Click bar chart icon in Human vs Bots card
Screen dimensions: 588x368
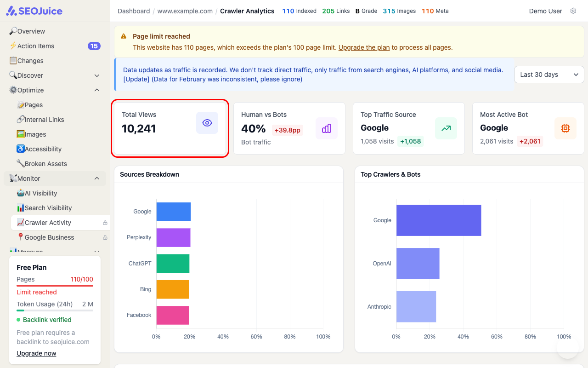tap(327, 128)
